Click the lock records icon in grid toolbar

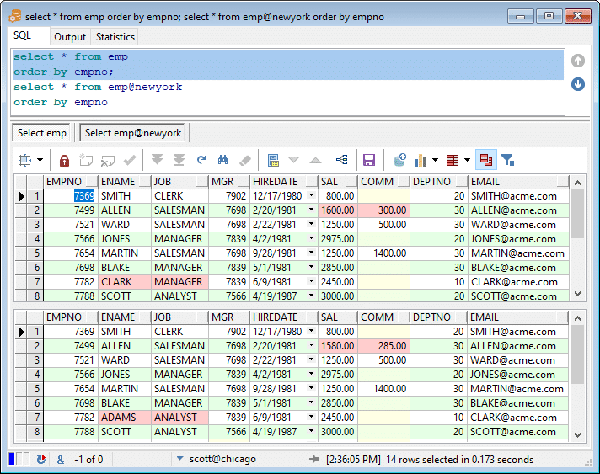coord(65,160)
